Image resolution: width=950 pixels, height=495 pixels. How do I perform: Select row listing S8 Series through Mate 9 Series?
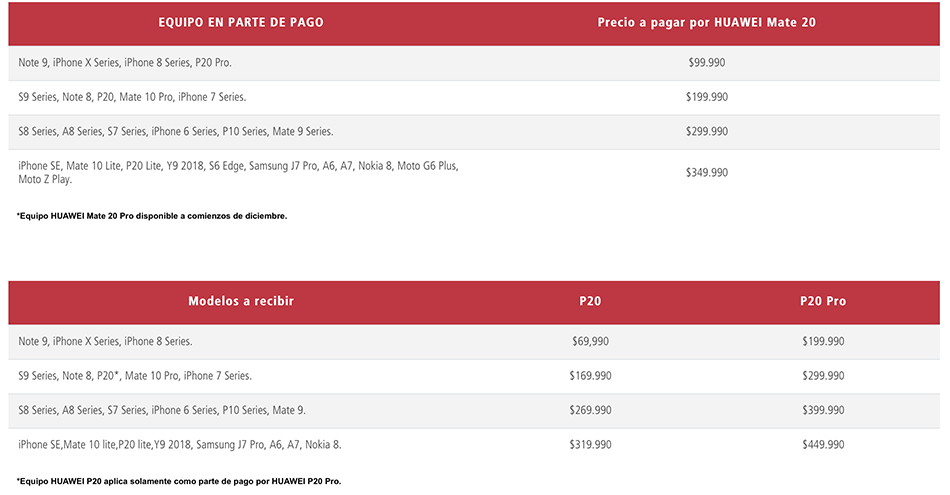pyautogui.click(x=474, y=132)
